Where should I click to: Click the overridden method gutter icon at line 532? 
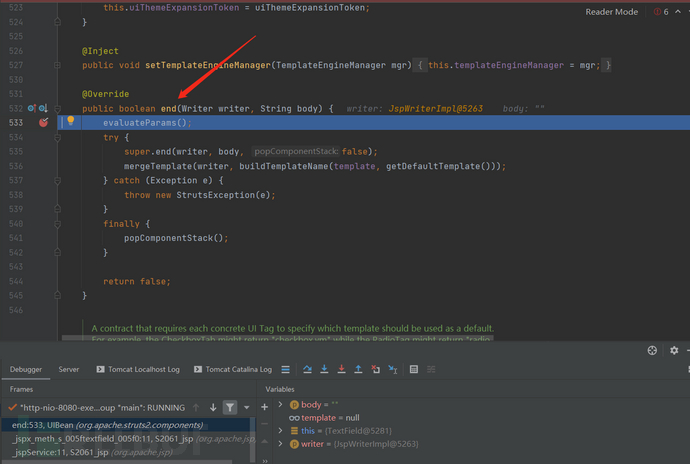click(x=32, y=108)
